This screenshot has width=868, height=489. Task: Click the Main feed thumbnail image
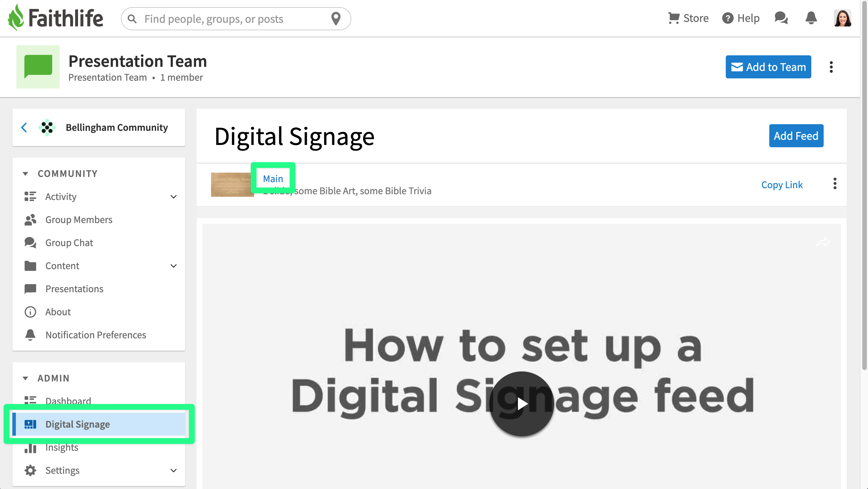tap(233, 184)
